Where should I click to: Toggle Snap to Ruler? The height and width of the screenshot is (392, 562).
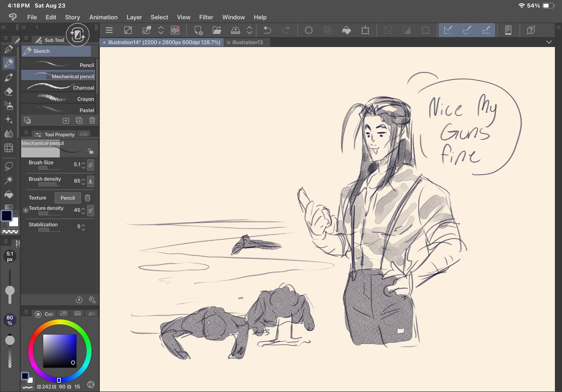tap(448, 30)
